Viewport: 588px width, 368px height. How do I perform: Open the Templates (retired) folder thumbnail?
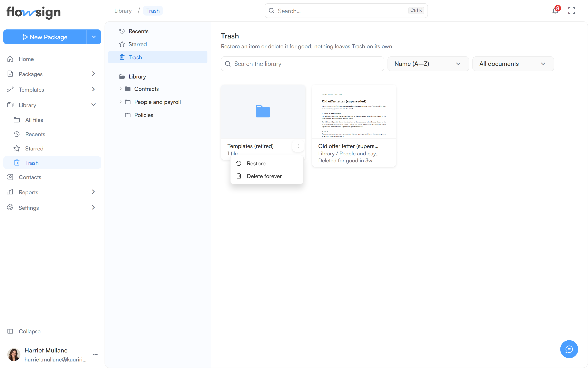[263, 112]
